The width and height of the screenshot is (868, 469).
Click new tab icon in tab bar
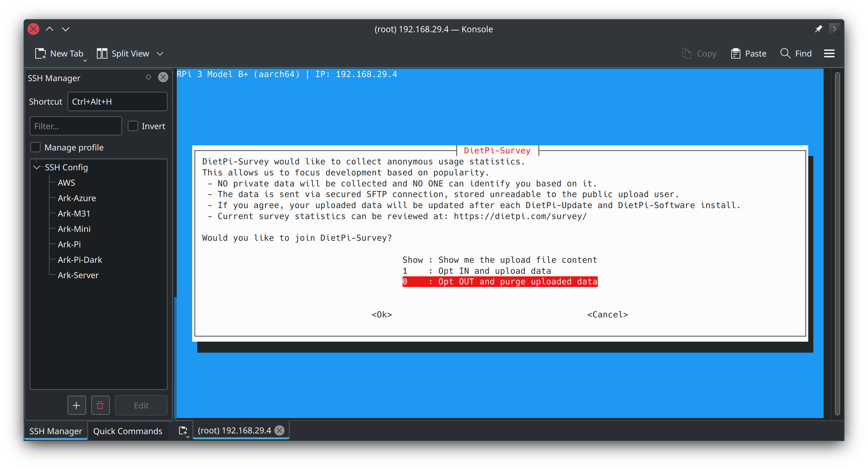pyautogui.click(x=183, y=430)
